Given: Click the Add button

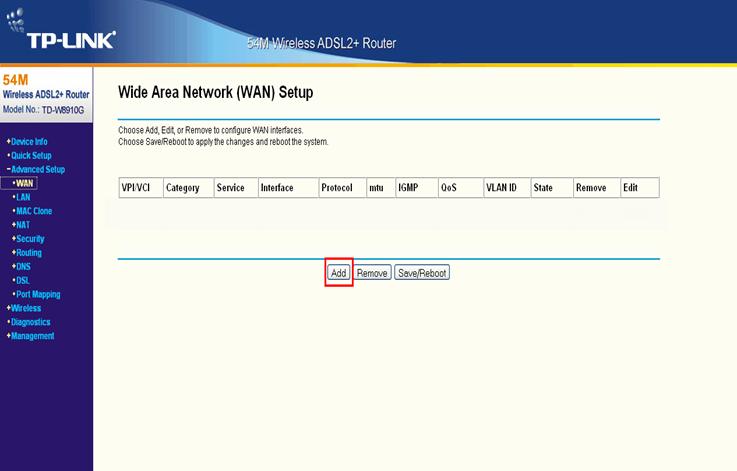Looking at the screenshot, I should coord(338,273).
